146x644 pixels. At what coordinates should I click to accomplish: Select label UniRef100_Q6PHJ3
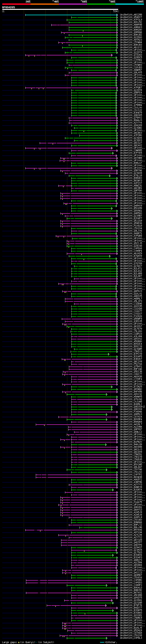[x=131, y=291]
